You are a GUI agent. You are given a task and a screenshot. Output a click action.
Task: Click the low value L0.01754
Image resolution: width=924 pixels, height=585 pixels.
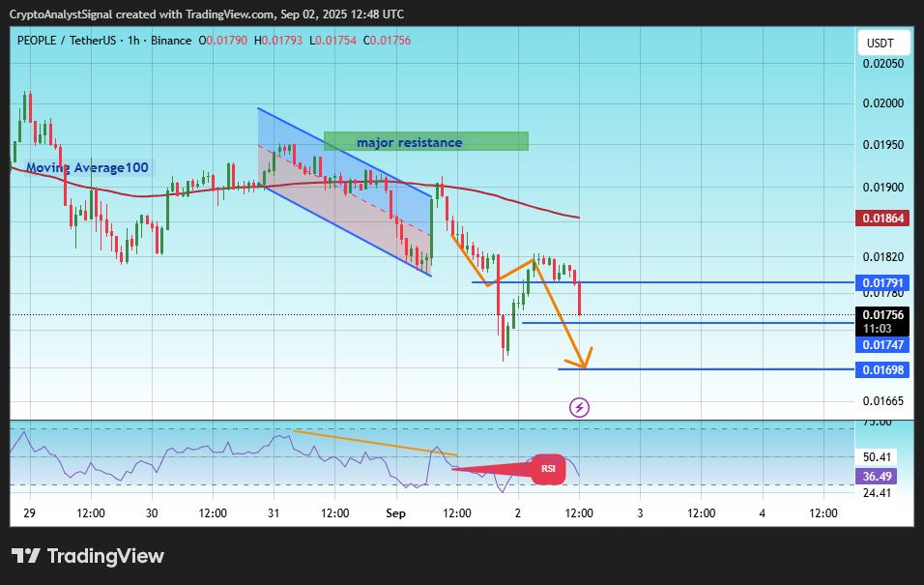(x=332, y=41)
